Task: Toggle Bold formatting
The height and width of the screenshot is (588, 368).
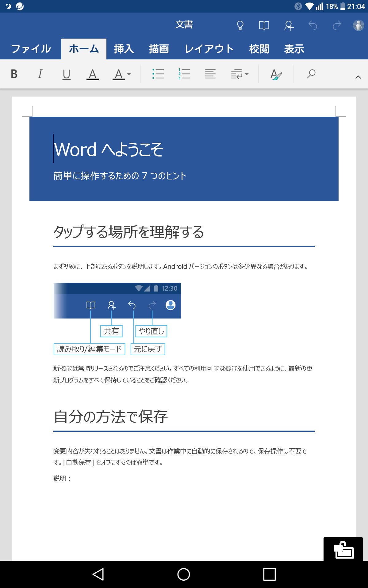Action: pos(14,74)
